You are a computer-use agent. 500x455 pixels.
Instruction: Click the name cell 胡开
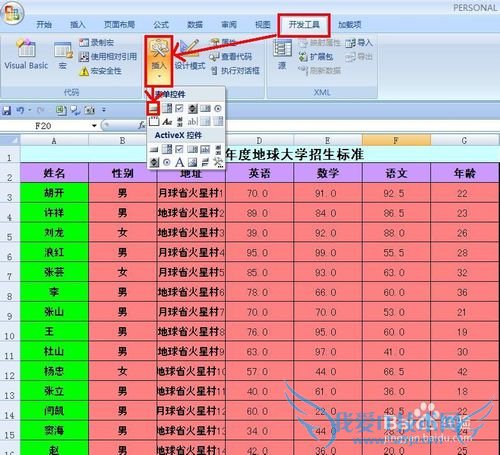coord(54,193)
